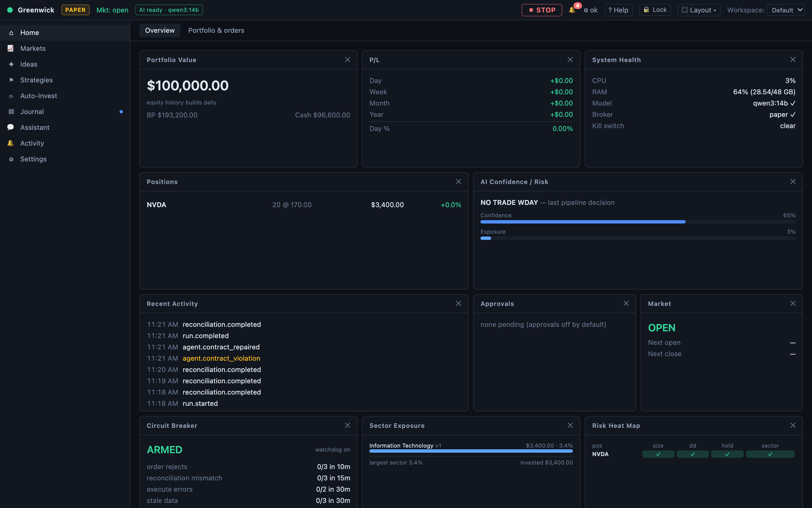812x508 pixels.
Task: Close the Risk Heat Map widget
Action: point(793,425)
